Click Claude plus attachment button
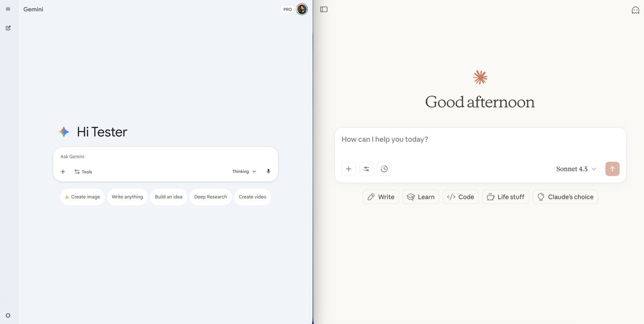The image size is (644, 324). 348,169
